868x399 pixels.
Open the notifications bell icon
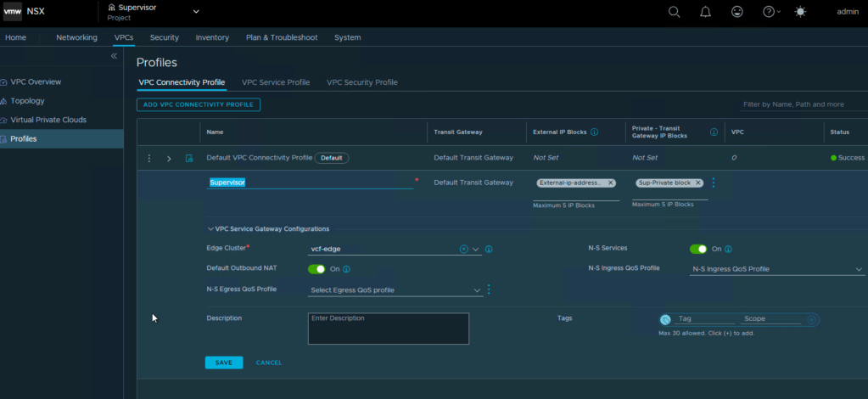[705, 12]
